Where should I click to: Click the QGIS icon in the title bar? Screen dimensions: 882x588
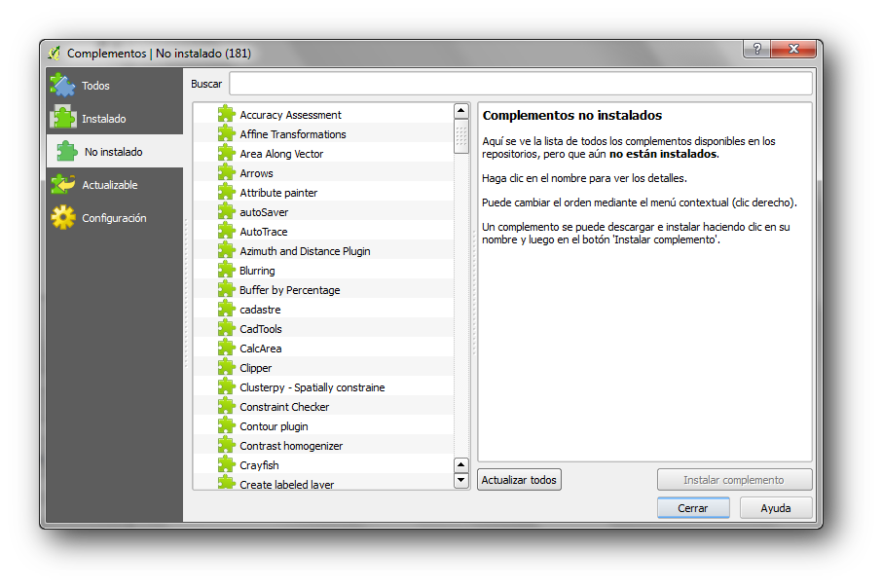(x=55, y=53)
